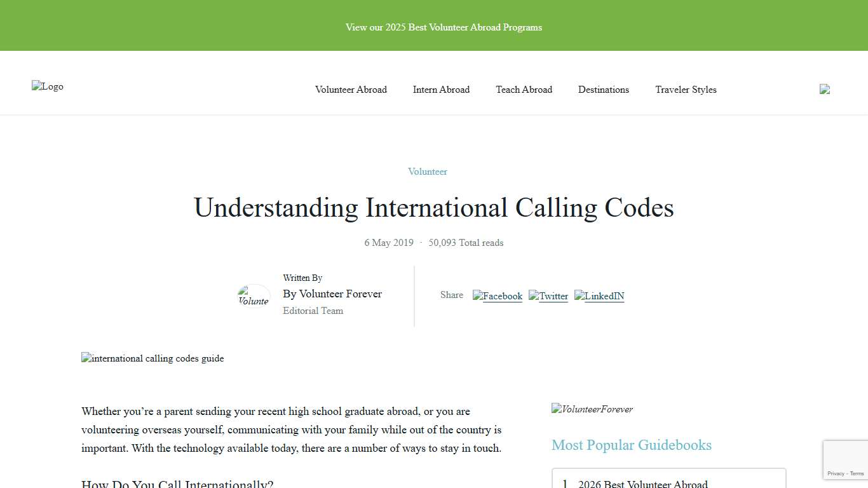Open the Traveler Styles dropdown

(x=686, y=90)
